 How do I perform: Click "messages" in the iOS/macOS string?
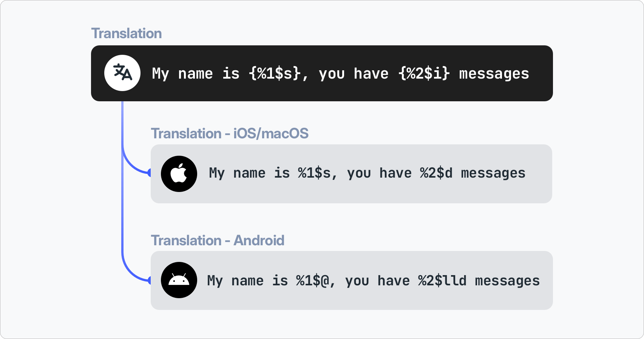493,173
